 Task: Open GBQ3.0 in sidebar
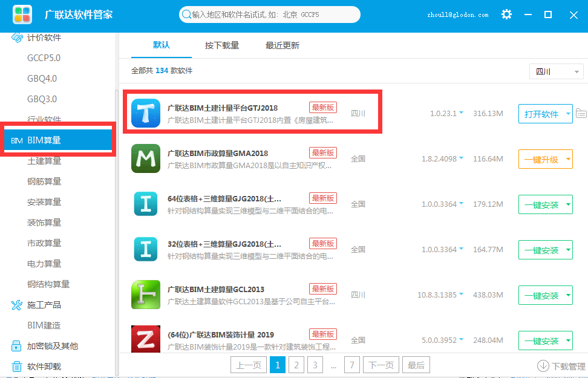click(x=42, y=99)
